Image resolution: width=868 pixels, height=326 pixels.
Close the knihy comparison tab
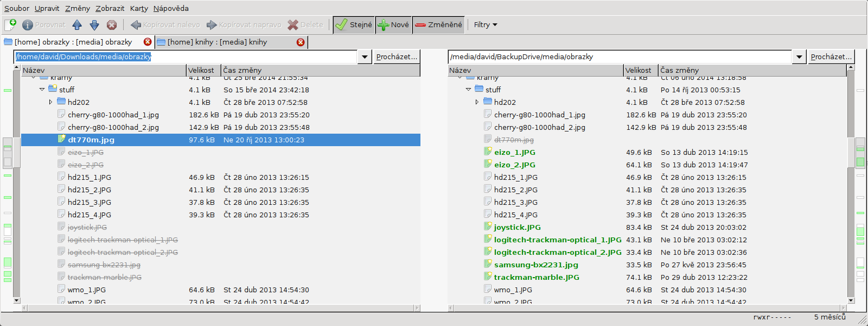[x=301, y=42]
